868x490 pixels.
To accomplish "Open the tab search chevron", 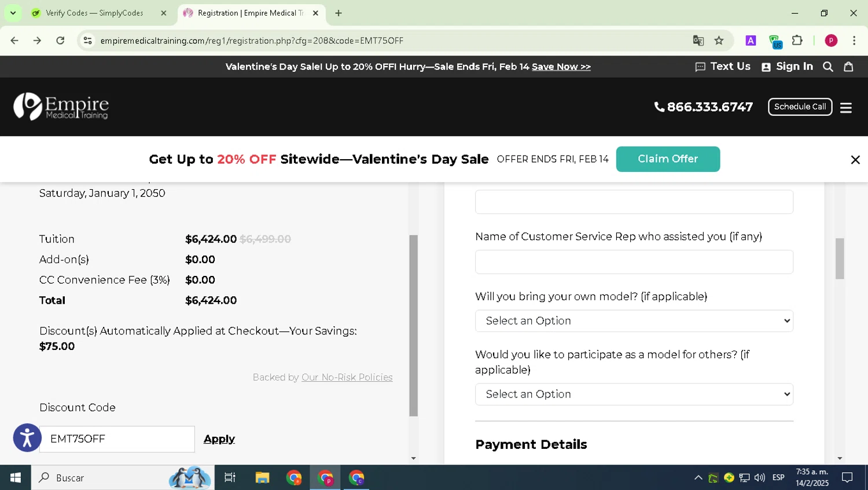I will tap(13, 13).
